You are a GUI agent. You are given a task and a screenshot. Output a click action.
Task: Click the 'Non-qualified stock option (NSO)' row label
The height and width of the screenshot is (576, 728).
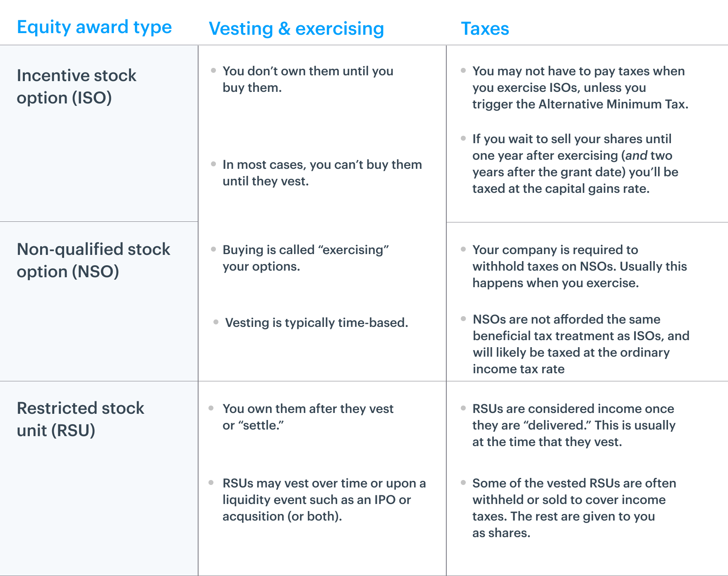tap(93, 260)
